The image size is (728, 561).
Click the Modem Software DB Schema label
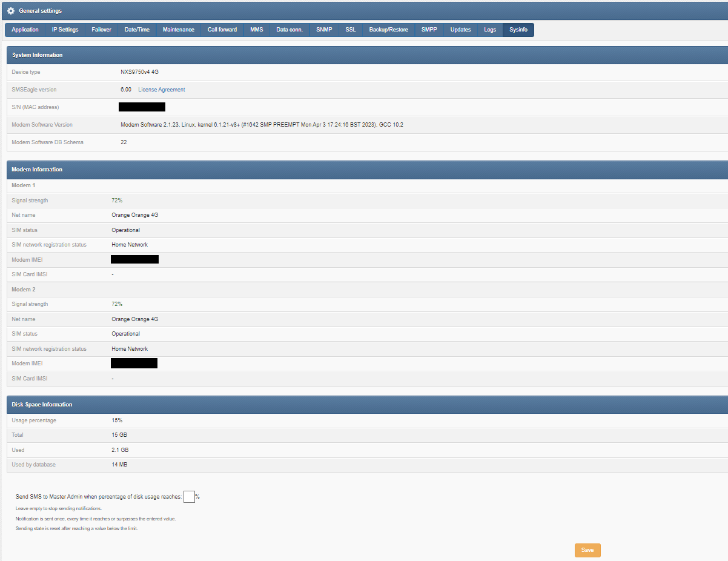click(x=47, y=142)
